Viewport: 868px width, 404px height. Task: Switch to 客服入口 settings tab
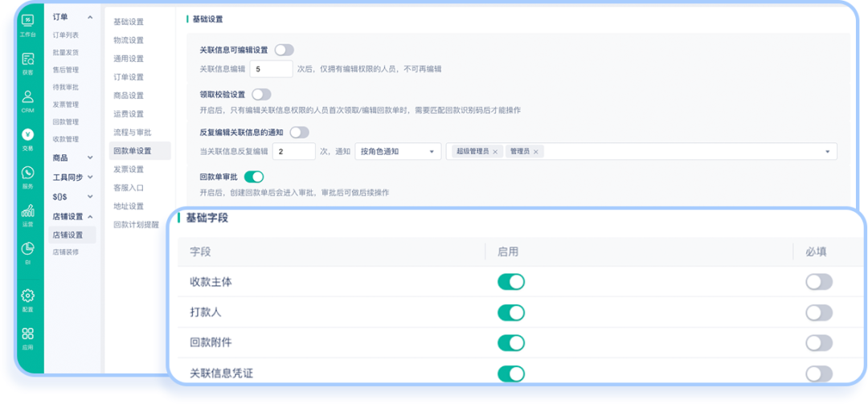tap(129, 188)
